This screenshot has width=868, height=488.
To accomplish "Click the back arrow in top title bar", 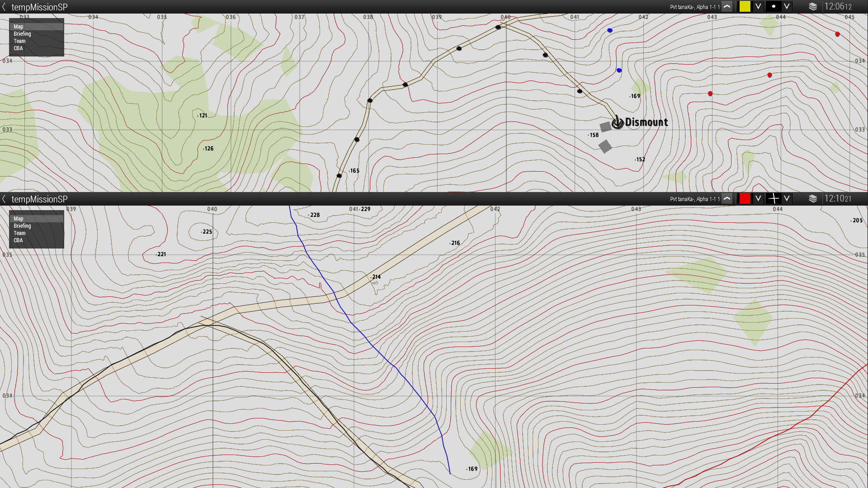I will click(4, 7).
